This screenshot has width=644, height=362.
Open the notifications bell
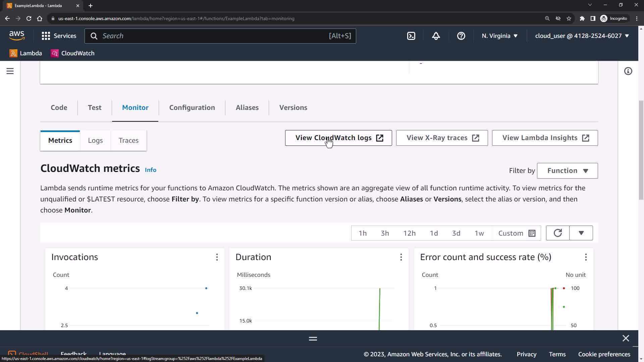[436, 36]
